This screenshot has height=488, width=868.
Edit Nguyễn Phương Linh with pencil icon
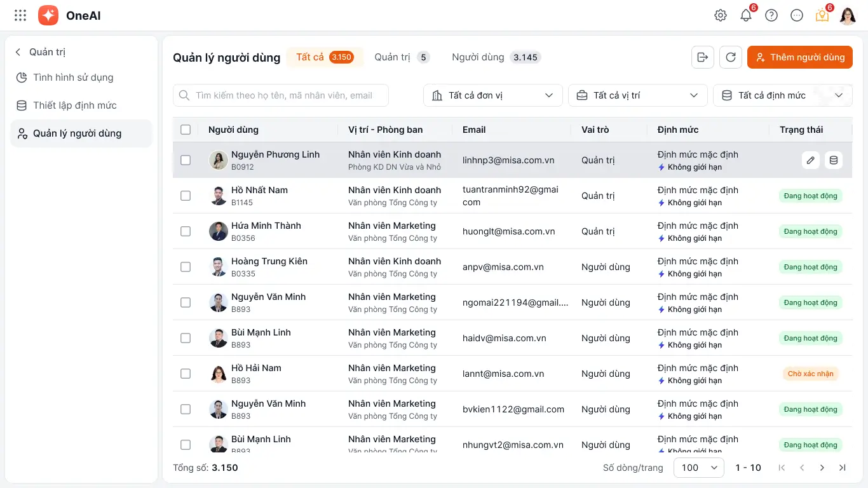coord(810,160)
